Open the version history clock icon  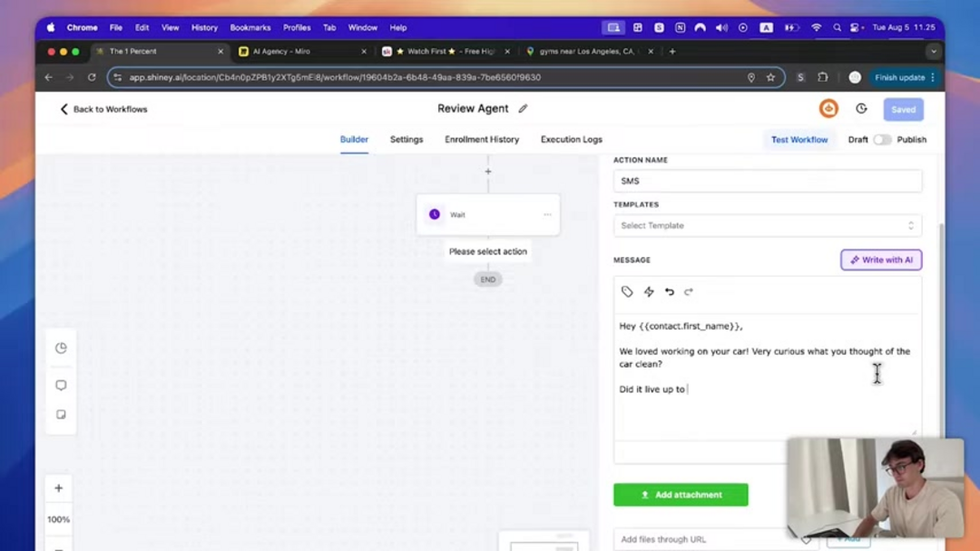point(861,109)
